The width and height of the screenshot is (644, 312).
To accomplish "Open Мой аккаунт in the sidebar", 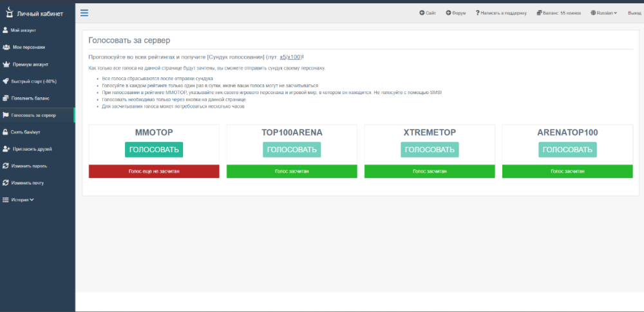I will (x=23, y=30).
